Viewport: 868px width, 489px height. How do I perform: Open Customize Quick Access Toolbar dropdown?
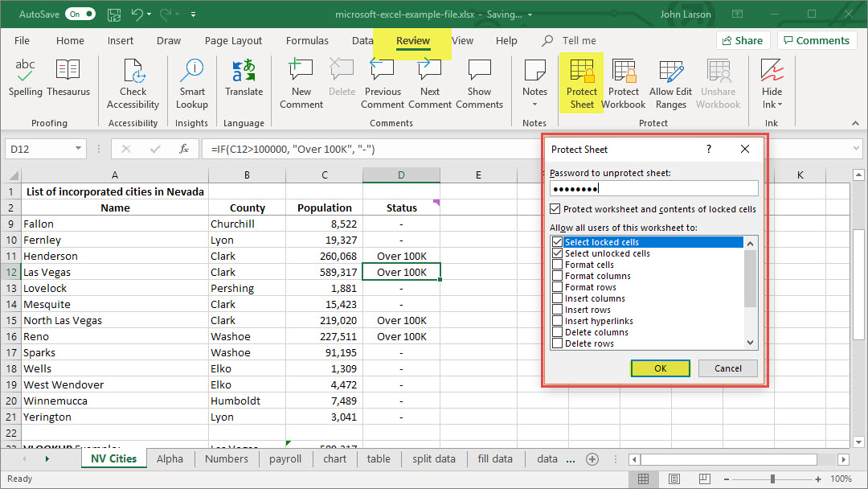pos(194,14)
